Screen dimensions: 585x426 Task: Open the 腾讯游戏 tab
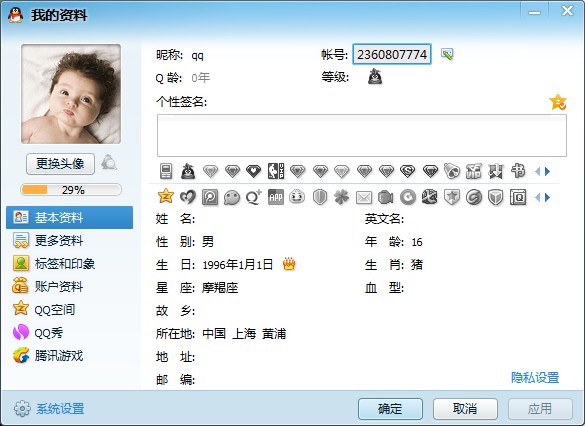pos(69,355)
